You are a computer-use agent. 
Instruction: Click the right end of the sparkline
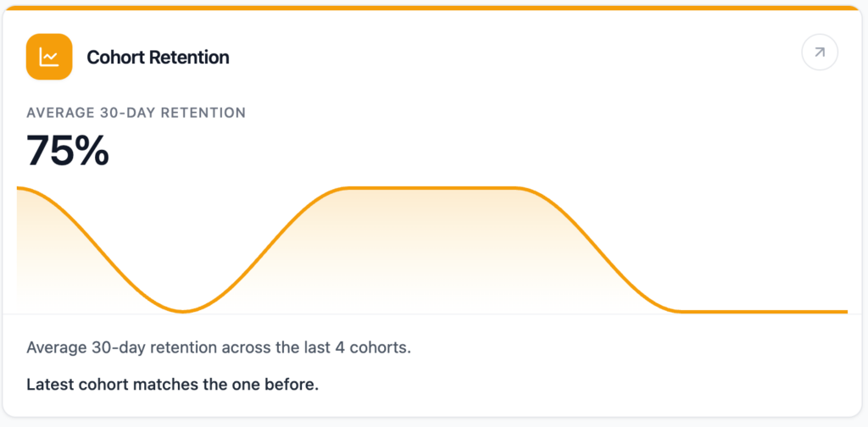pyautogui.click(x=845, y=312)
